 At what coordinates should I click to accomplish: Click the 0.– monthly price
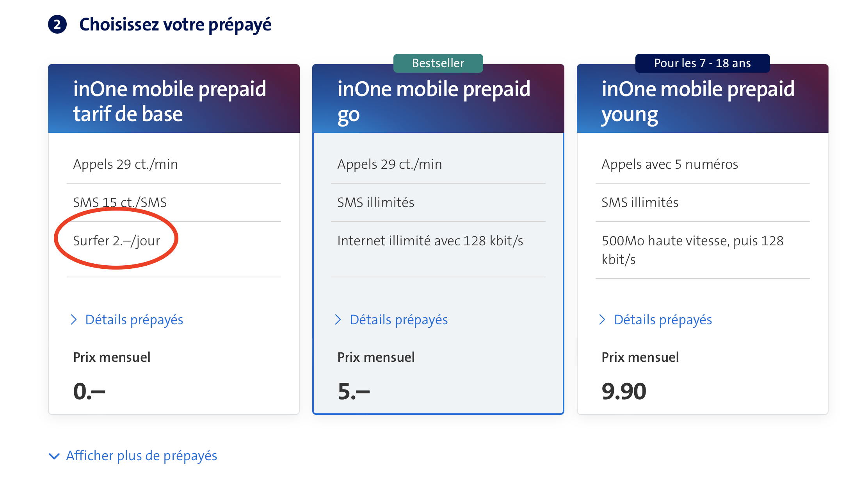pyautogui.click(x=89, y=391)
